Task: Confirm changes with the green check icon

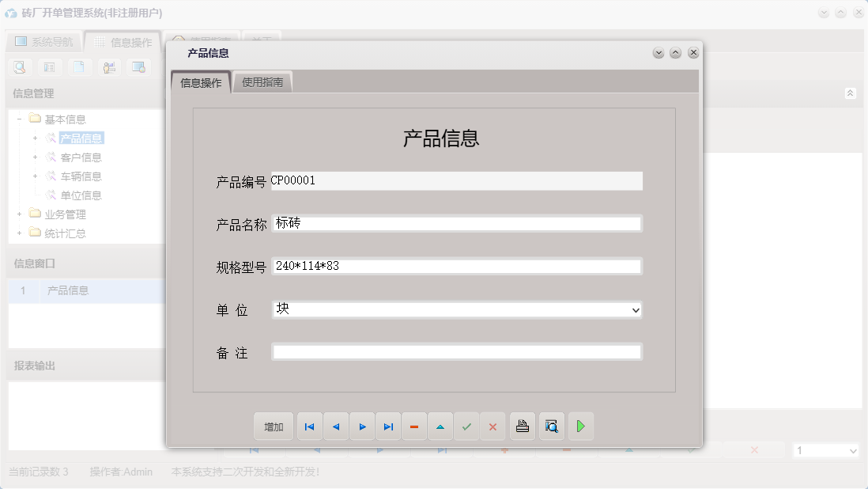Action: 466,426
